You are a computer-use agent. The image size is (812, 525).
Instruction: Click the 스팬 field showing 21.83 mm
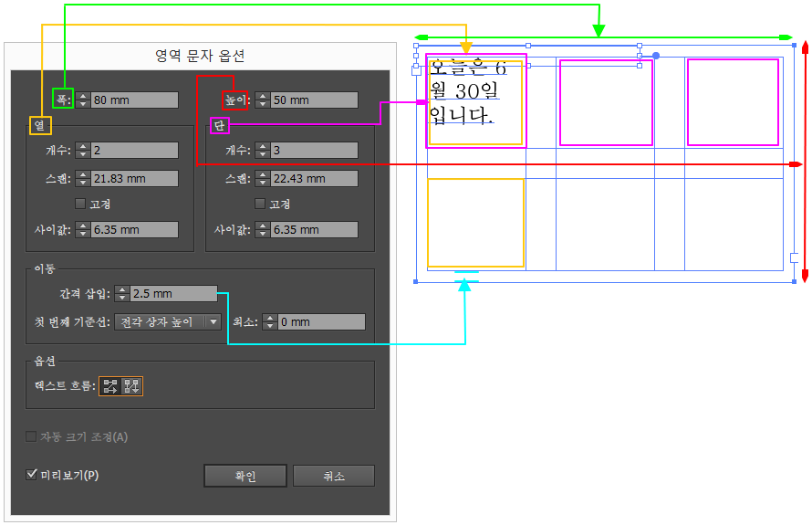click(134, 179)
